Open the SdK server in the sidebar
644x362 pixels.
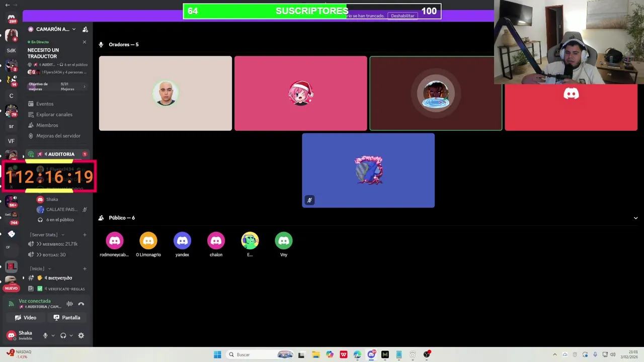pos(11,50)
